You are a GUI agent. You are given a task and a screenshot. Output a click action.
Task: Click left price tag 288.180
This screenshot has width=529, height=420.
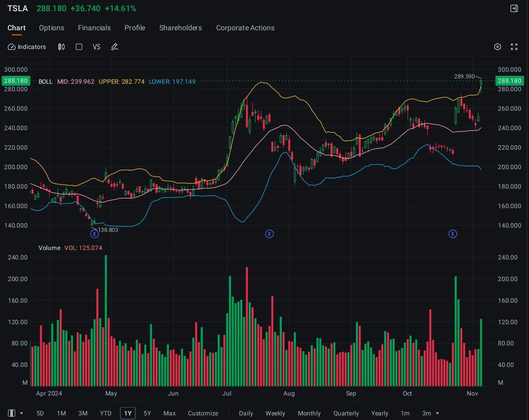coord(16,81)
